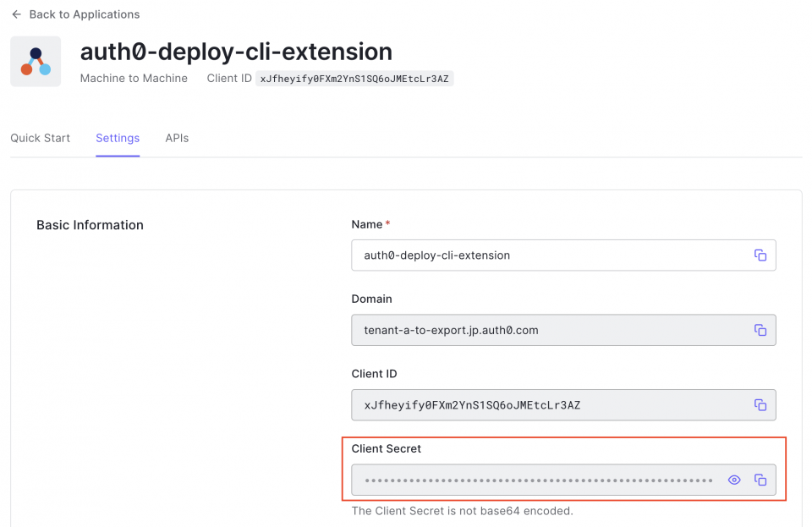Select the copy icon beside auth0-deploy-cli-extension name

tap(760, 255)
